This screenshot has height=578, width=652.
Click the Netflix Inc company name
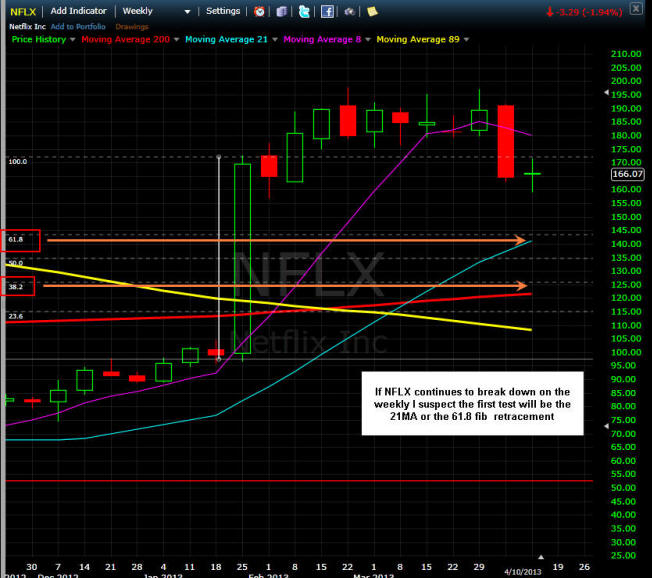pyautogui.click(x=27, y=27)
